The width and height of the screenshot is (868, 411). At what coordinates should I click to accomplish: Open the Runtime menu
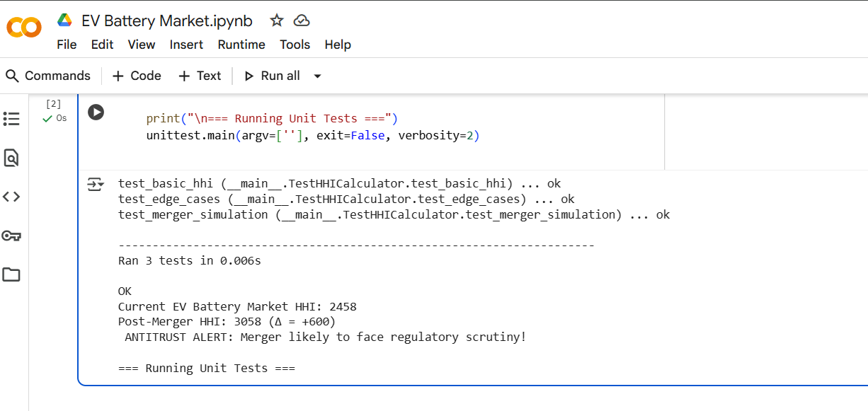pyautogui.click(x=241, y=45)
